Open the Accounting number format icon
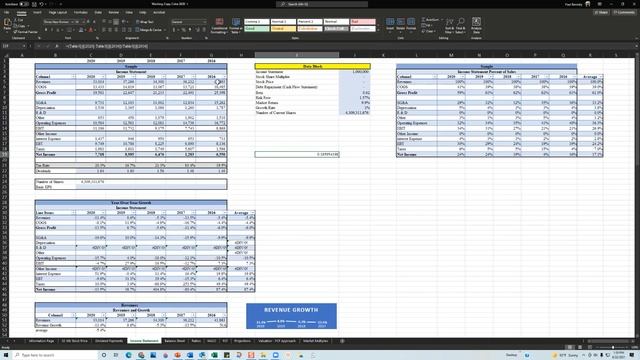Image resolution: width=640 pixels, height=360 pixels. [175, 30]
